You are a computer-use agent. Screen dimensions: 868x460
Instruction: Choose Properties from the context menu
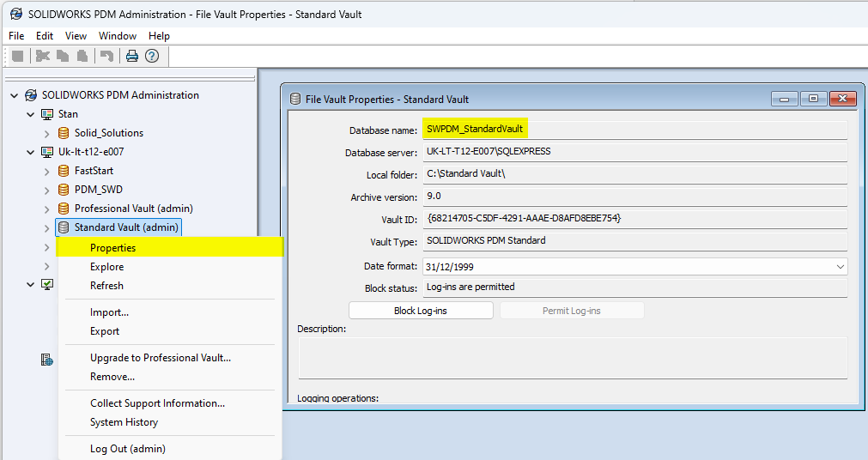point(112,248)
